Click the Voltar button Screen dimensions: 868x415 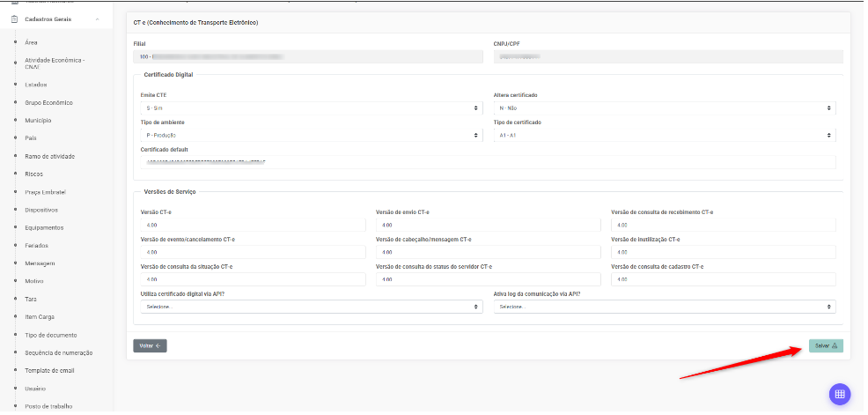(x=150, y=347)
